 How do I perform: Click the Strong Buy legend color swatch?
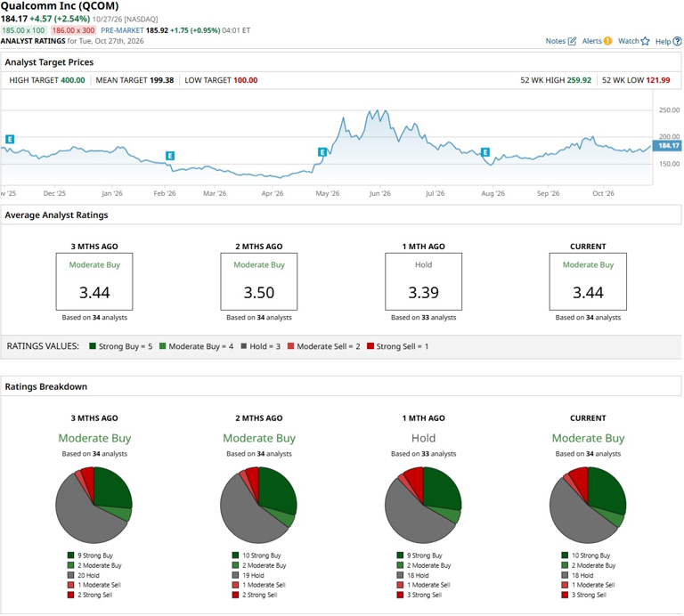pos(93,346)
